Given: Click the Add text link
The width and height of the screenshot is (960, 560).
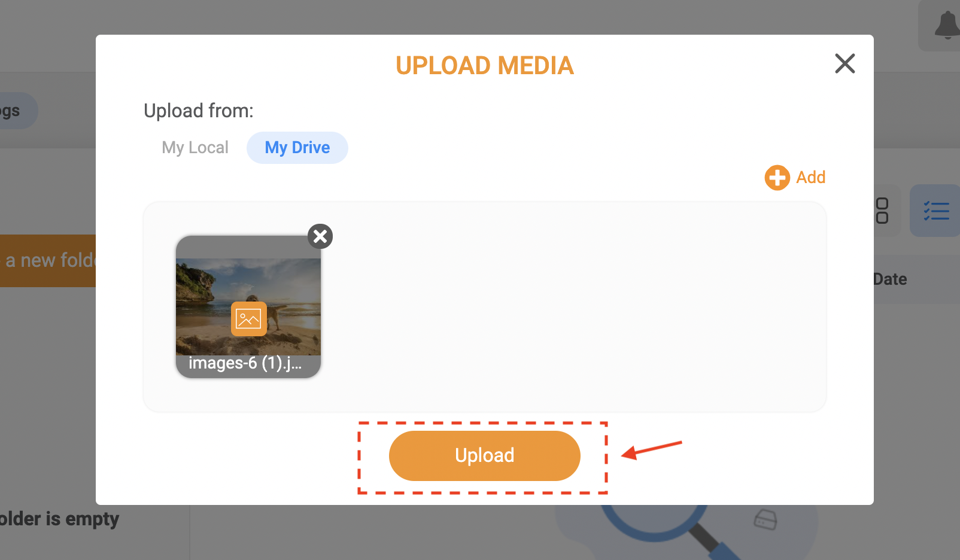Looking at the screenshot, I should [811, 178].
